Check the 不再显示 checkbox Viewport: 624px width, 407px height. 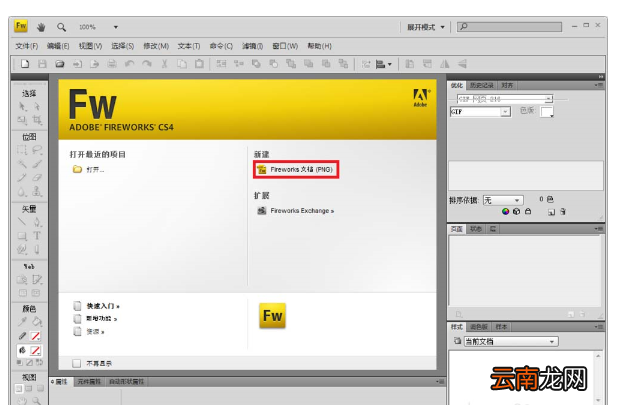point(76,363)
